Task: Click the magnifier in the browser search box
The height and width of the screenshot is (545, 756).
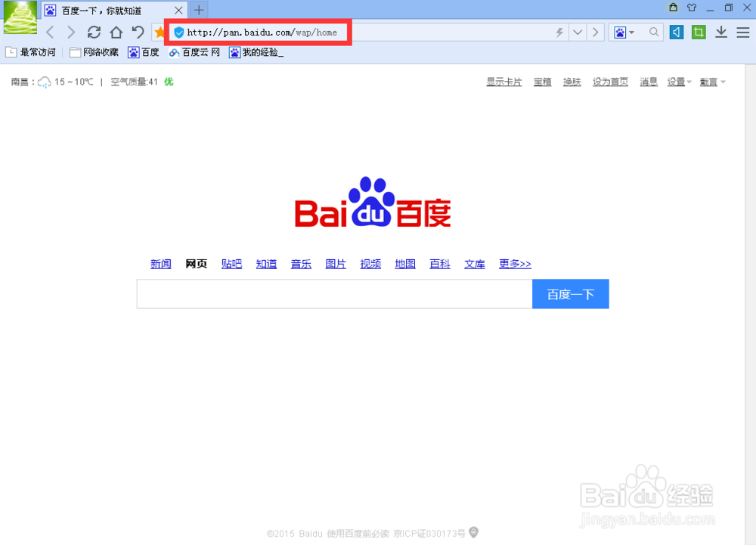Action: click(654, 33)
